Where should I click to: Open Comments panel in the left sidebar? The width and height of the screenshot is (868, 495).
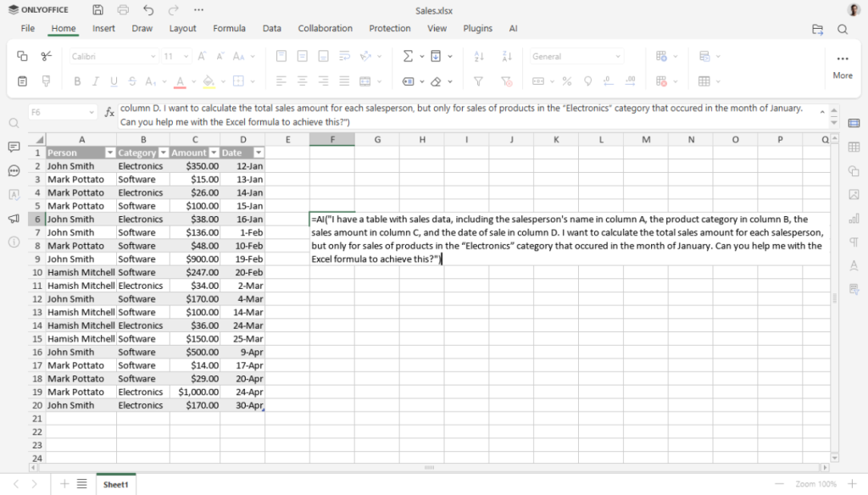click(x=14, y=147)
